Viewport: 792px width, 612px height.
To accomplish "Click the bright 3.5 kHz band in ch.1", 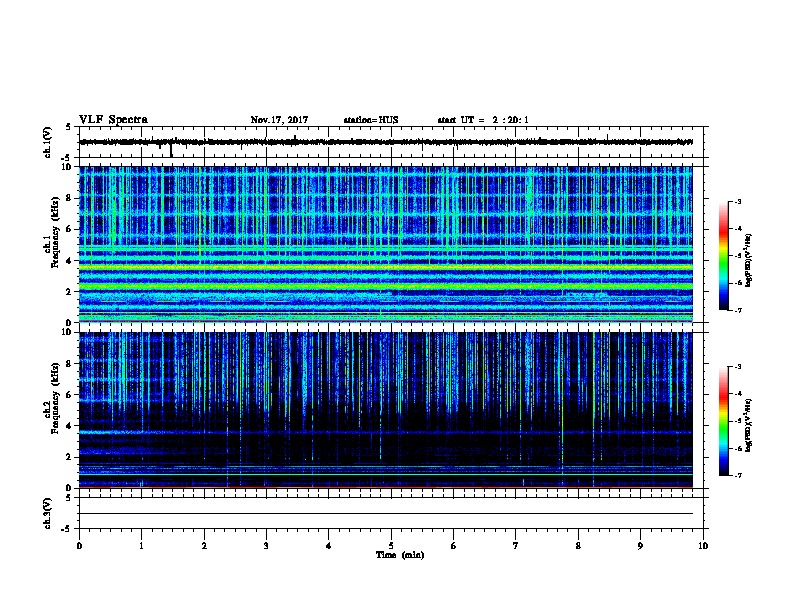I will pyautogui.click(x=386, y=267).
